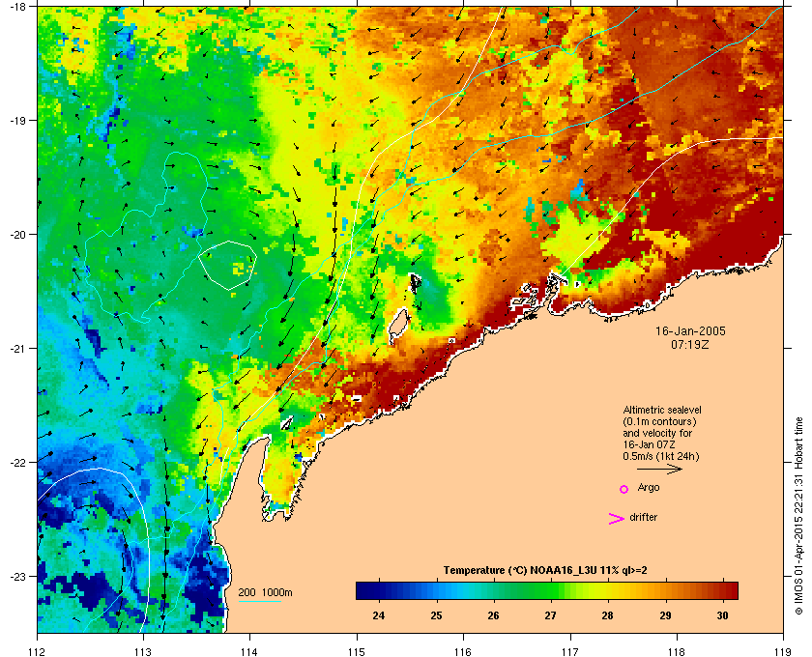Click the '0.5m/s (1kt 24h)' text
Image resolution: width=812 pixels, height=657 pixels.
coord(661,457)
